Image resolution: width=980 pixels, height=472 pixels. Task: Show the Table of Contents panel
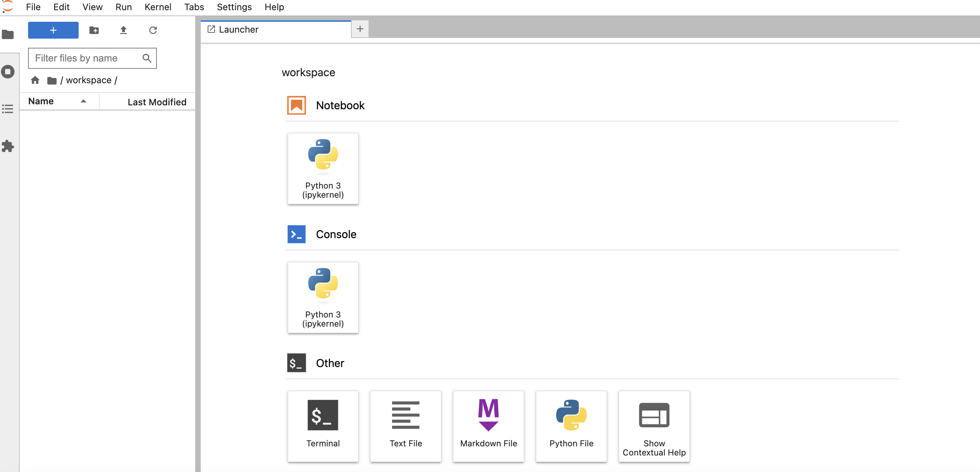tap(8, 109)
